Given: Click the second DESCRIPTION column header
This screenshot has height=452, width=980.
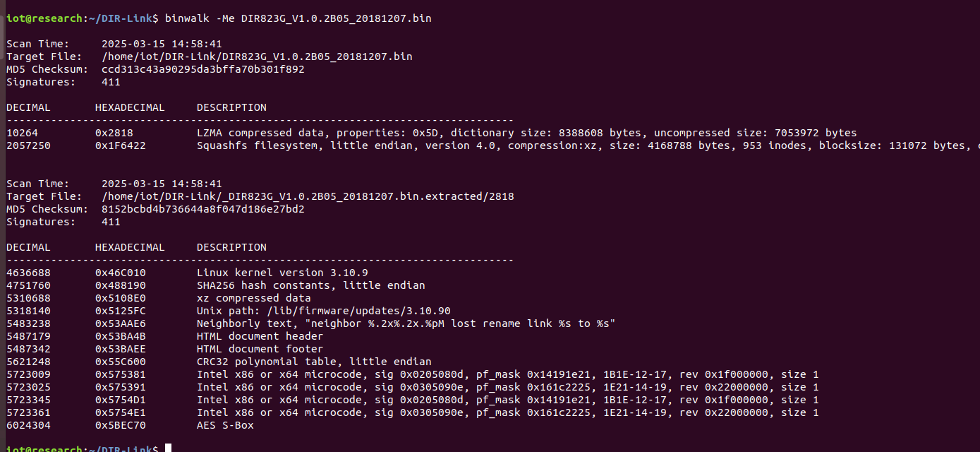Looking at the screenshot, I should click(231, 247).
